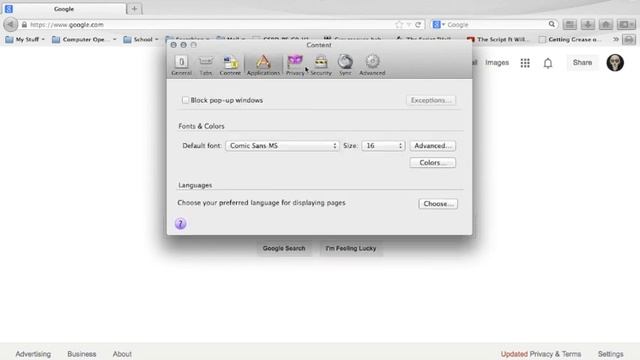Open the Applications preferences pane
The image size is (640, 360).
263,65
